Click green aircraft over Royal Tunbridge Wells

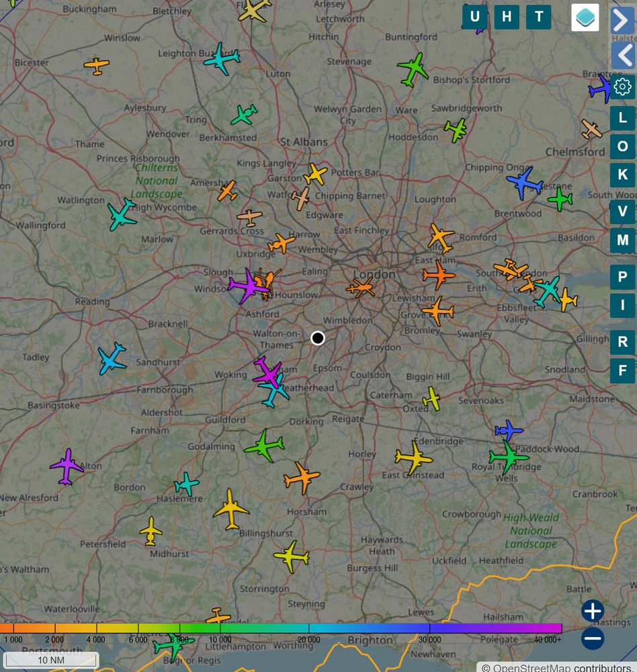[x=509, y=457]
